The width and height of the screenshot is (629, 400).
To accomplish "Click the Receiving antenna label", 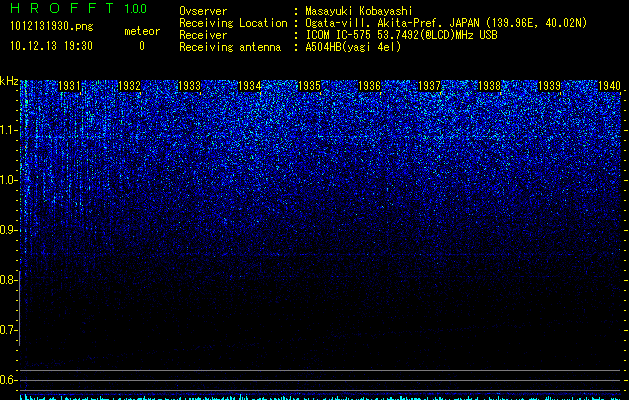I will pos(230,47).
